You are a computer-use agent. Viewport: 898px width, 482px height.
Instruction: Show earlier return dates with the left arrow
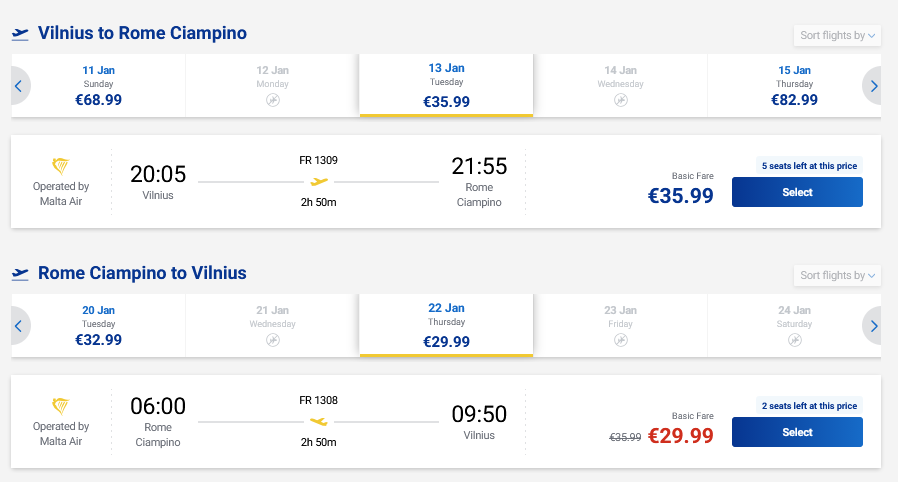(x=18, y=326)
